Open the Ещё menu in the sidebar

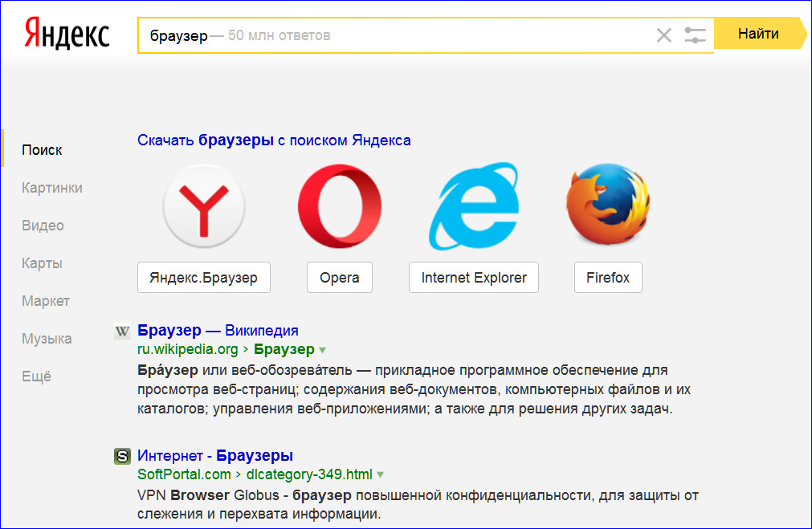tap(36, 376)
